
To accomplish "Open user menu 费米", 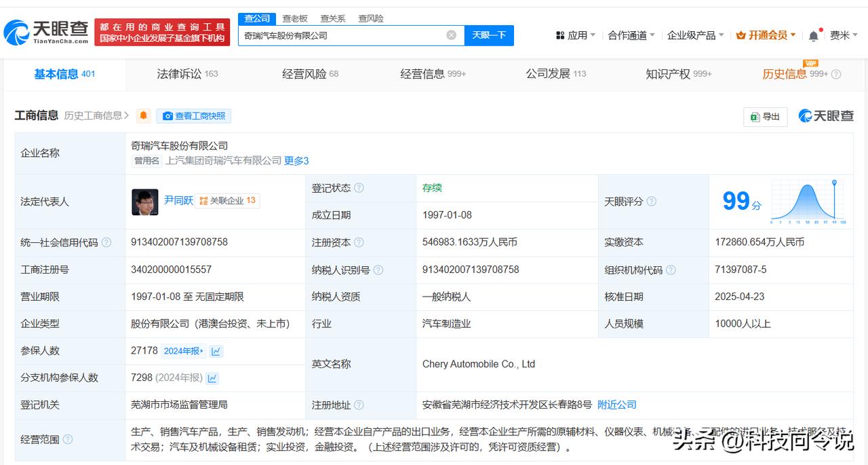I will [x=845, y=35].
